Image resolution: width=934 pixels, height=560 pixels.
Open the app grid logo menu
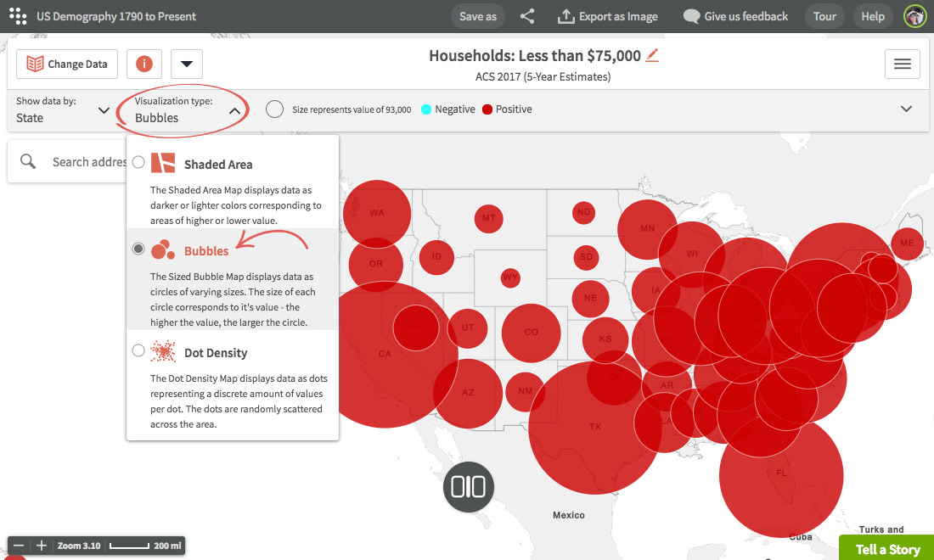18,16
